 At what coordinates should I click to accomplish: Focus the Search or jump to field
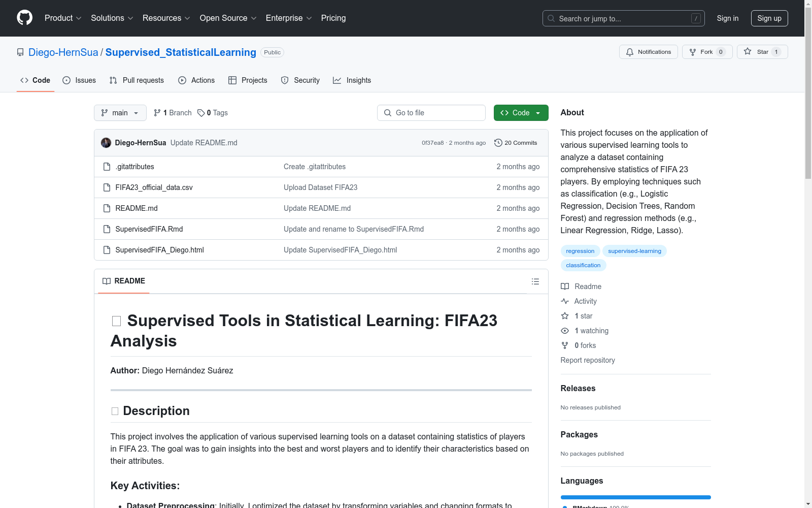[x=623, y=18]
